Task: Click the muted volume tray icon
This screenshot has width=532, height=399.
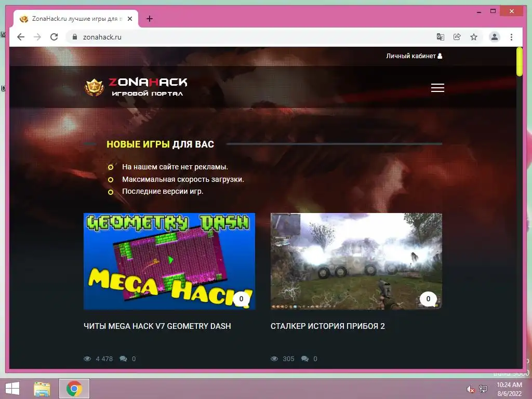Action: point(470,389)
